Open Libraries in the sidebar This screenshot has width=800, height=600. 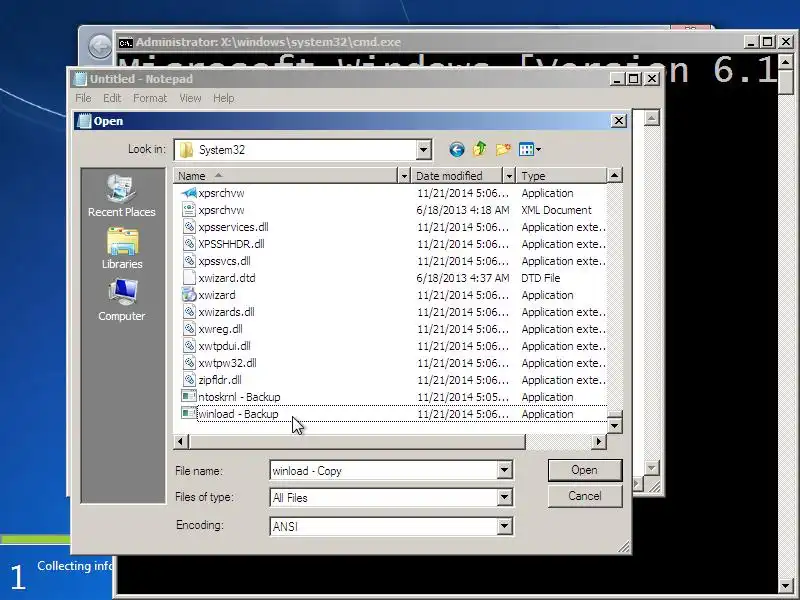pyautogui.click(x=121, y=248)
